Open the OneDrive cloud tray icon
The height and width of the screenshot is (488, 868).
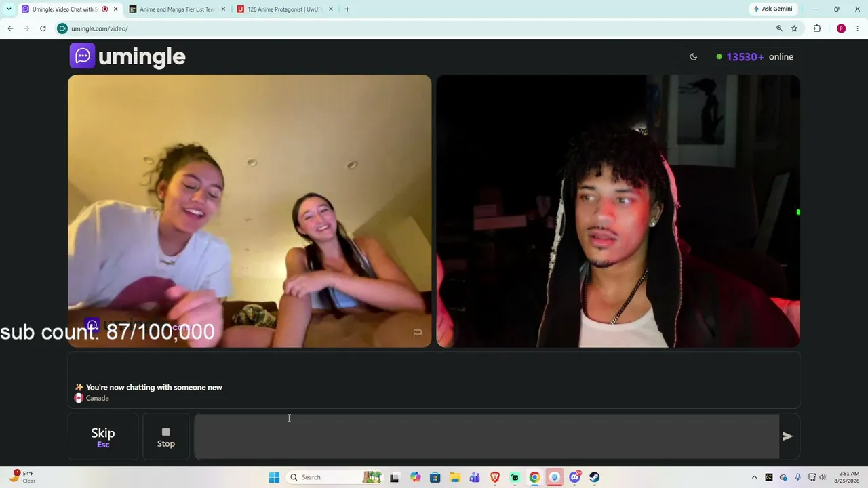(x=783, y=477)
